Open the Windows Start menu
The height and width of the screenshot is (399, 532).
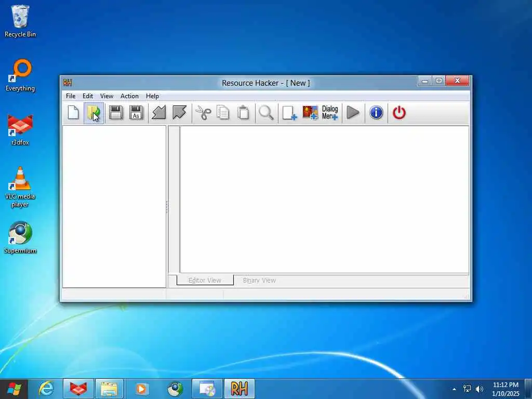(14, 389)
